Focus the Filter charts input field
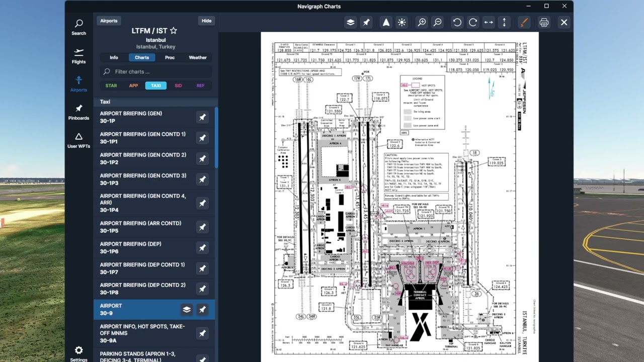Image resolution: width=644 pixels, height=362 pixels. click(x=155, y=71)
